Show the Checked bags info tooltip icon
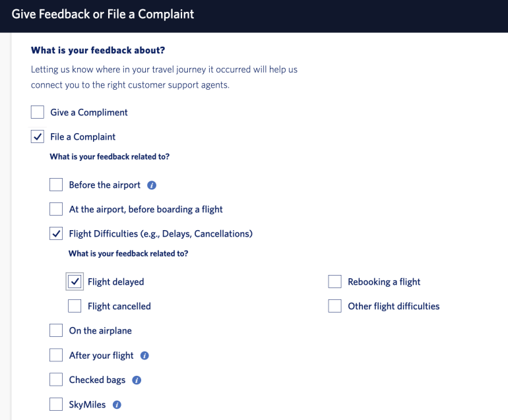508x420 pixels. pos(137,380)
